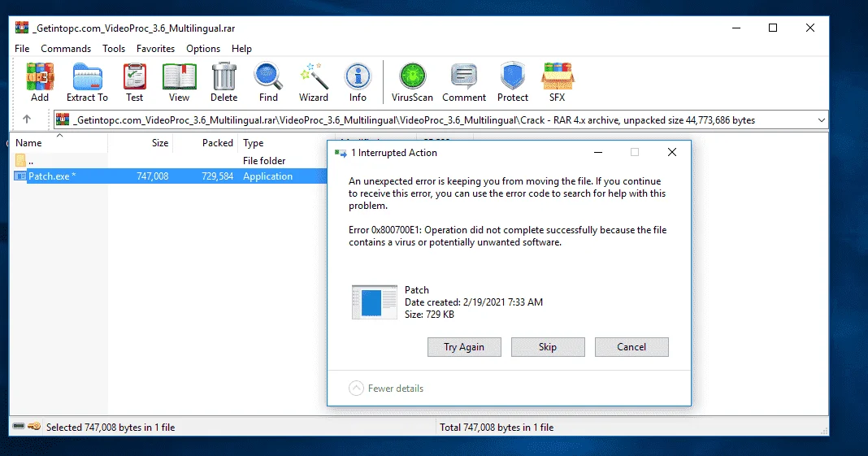
Task: Click the File folder type cell
Action: pos(264,160)
